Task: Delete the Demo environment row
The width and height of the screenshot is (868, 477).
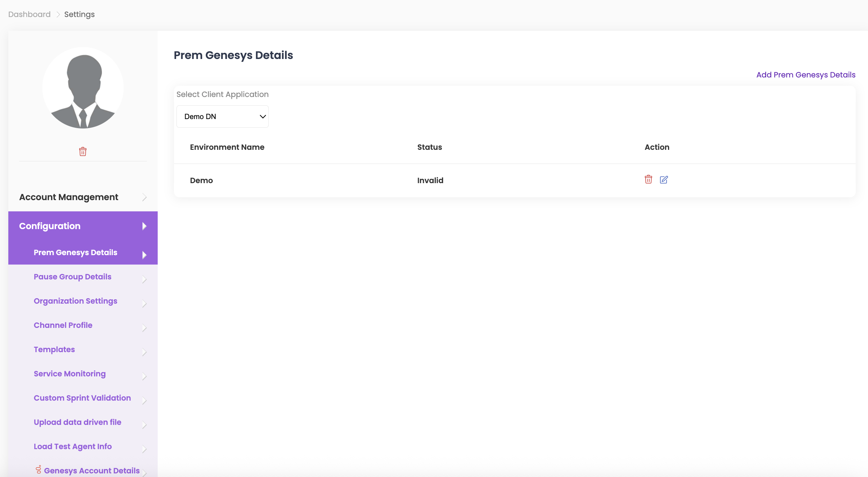Action: 648,180
